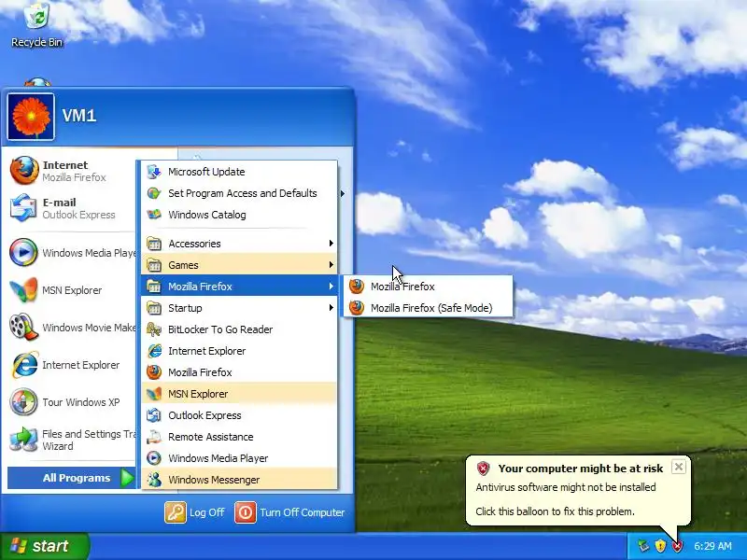Click the Accessories submenu arrow

331,244
